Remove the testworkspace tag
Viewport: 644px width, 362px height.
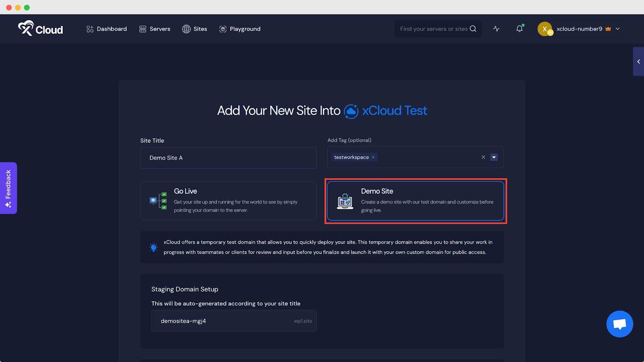[373, 157]
